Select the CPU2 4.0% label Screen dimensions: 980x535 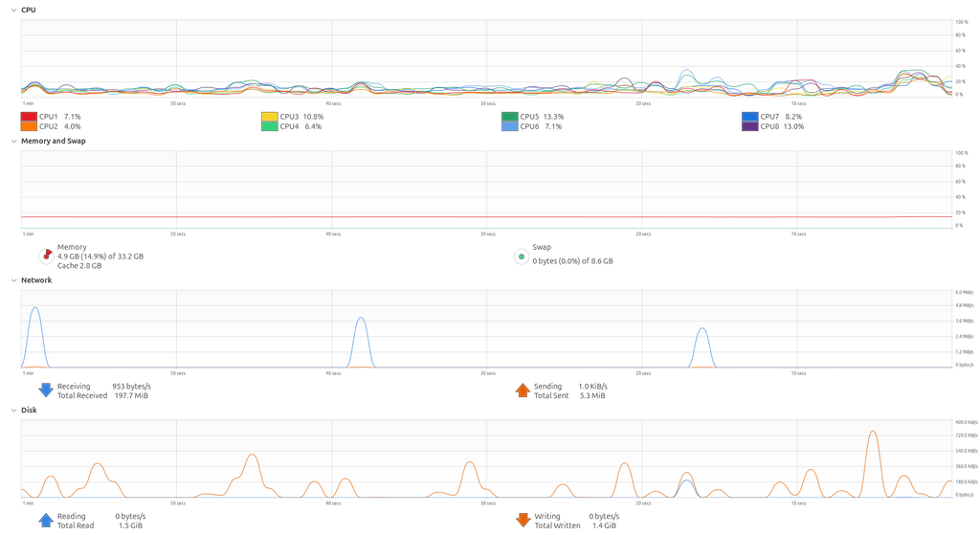tap(60, 126)
